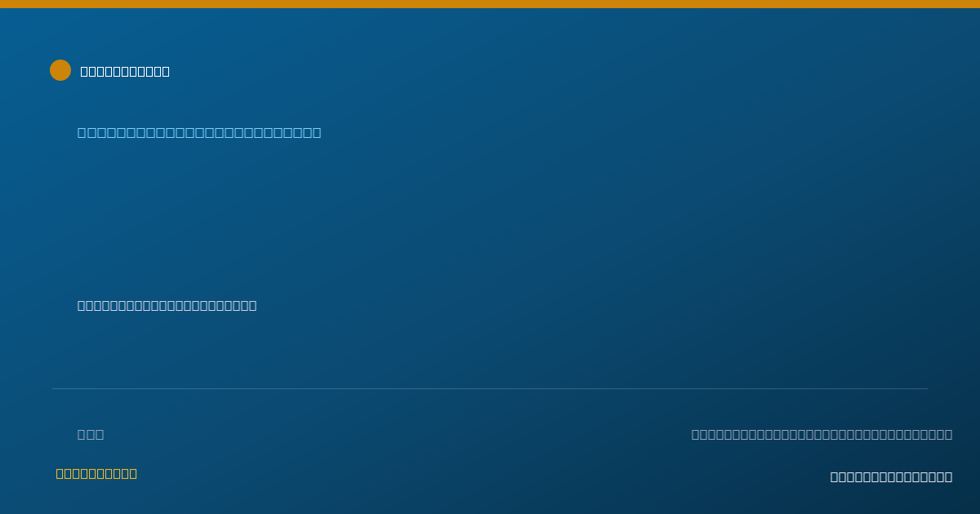
Task: Activate the yellow highlighted footer text
Action: coord(96,473)
